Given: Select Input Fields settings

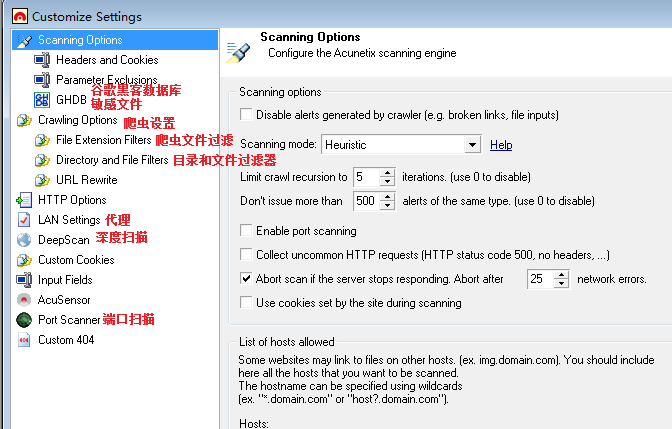Looking at the screenshot, I should [65, 280].
